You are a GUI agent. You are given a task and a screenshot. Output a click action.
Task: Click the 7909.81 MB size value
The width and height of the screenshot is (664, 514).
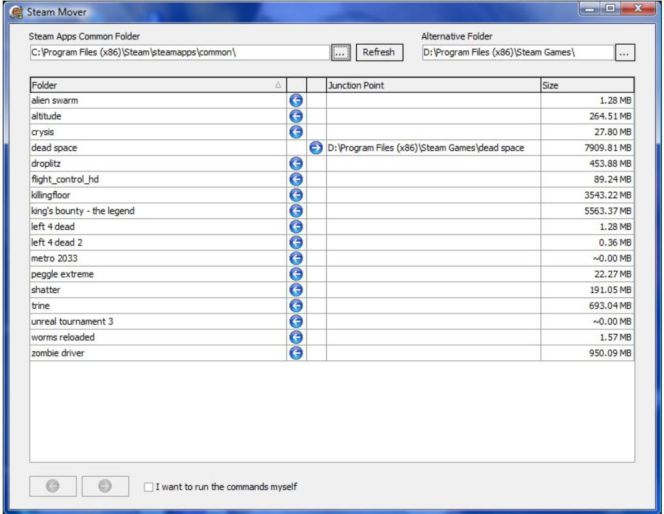tap(608, 147)
